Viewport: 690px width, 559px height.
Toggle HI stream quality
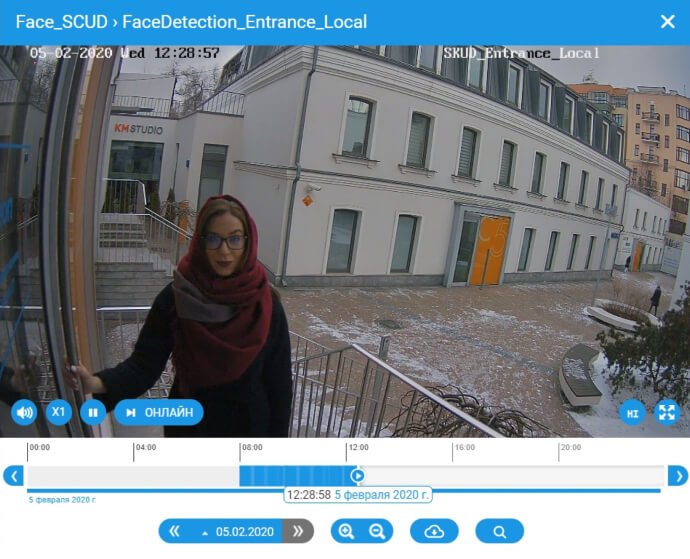[x=631, y=412]
